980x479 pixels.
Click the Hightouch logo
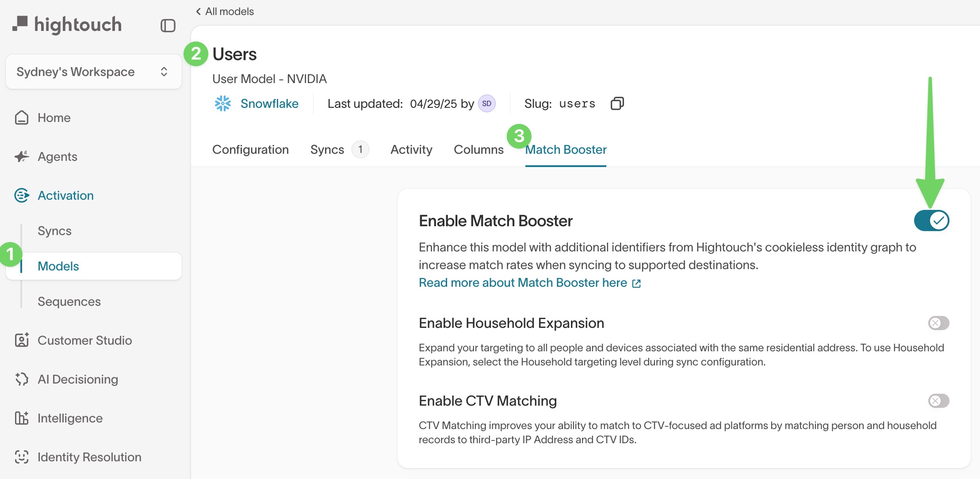pos(67,24)
